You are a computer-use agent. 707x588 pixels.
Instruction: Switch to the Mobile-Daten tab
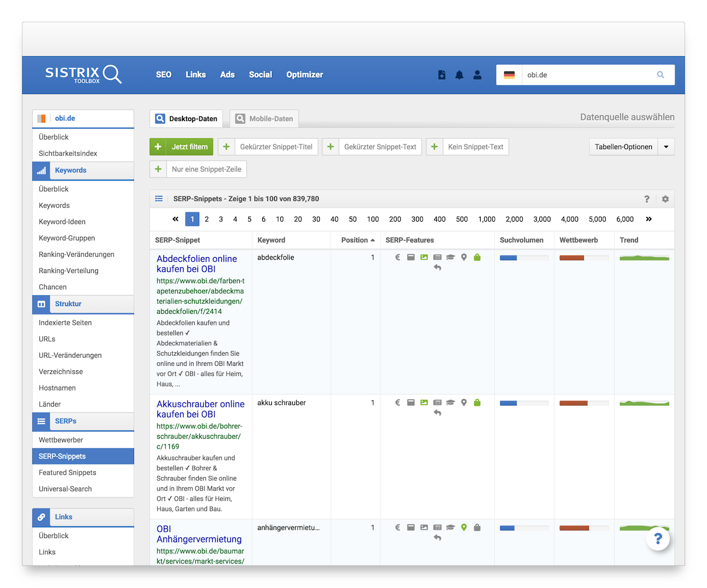pos(265,119)
